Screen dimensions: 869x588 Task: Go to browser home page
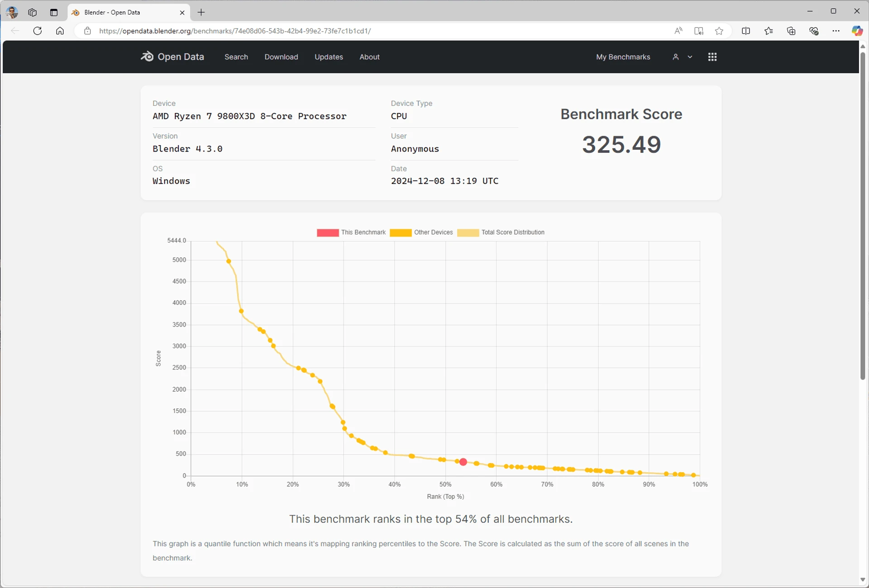(60, 31)
